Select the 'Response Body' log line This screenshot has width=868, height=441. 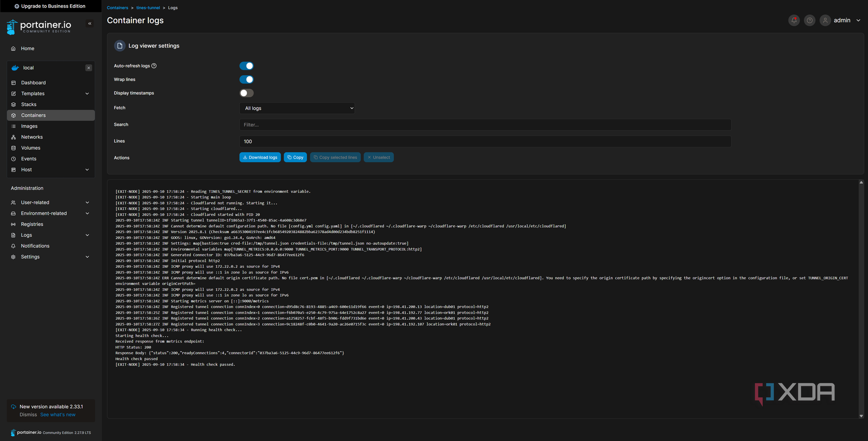(x=230, y=353)
